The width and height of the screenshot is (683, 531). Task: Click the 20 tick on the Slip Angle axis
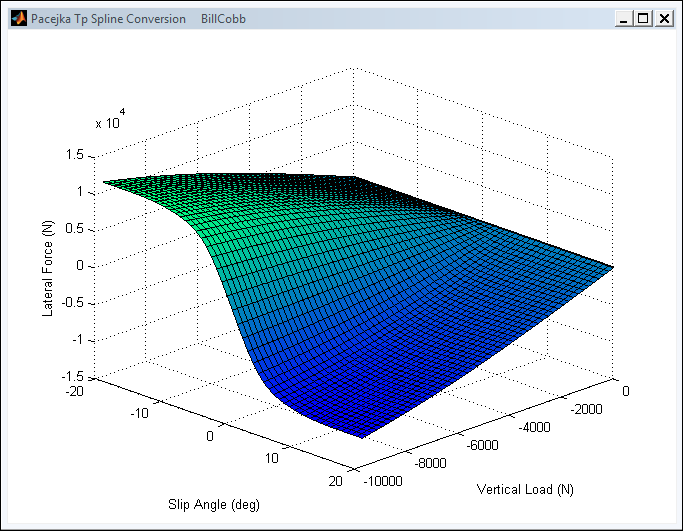(x=335, y=481)
